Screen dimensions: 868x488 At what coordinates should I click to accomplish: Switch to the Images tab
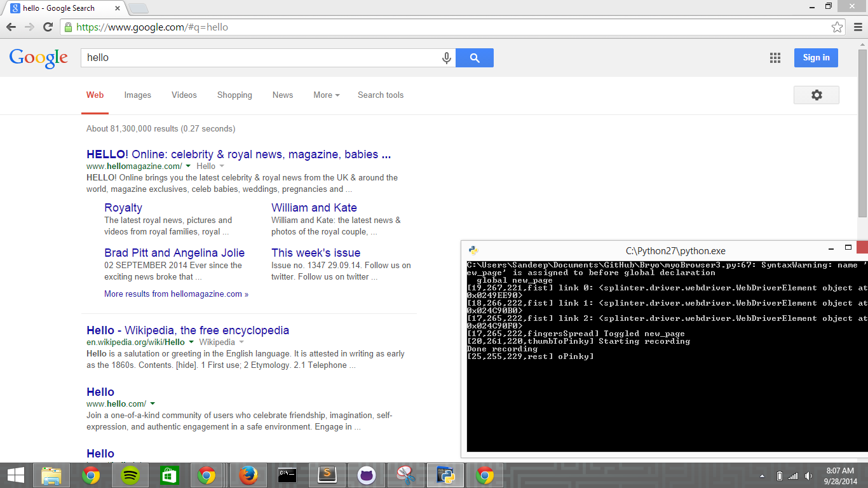click(x=138, y=95)
